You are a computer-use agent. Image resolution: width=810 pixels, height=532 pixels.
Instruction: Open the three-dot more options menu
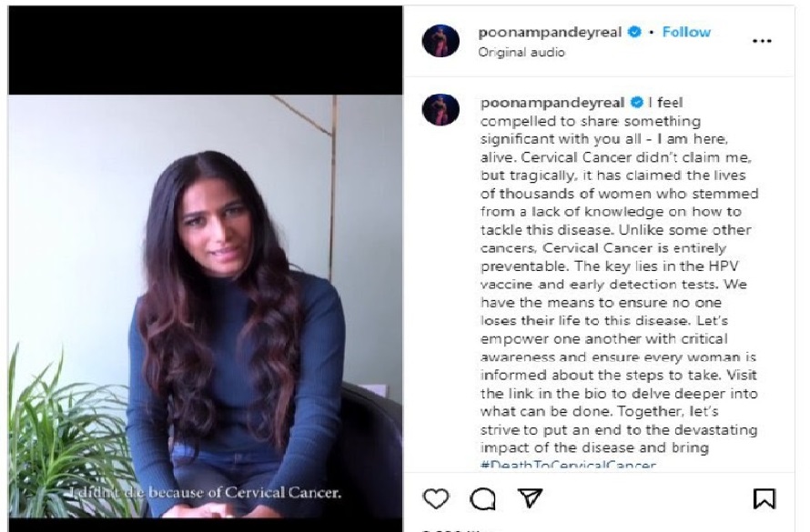tap(762, 41)
